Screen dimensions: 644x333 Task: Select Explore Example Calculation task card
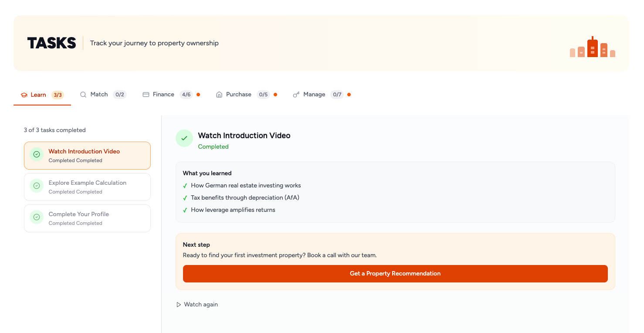pyautogui.click(x=87, y=187)
